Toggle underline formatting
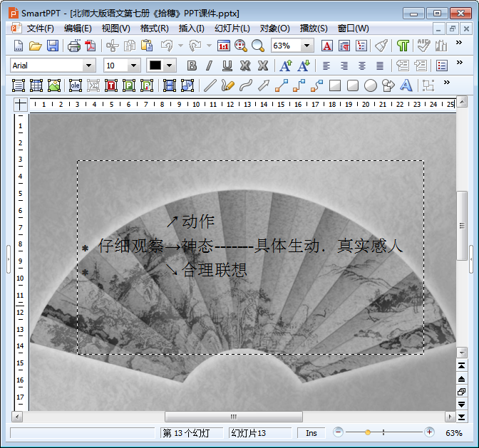This screenshot has height=448, width=479. point(227,66)
